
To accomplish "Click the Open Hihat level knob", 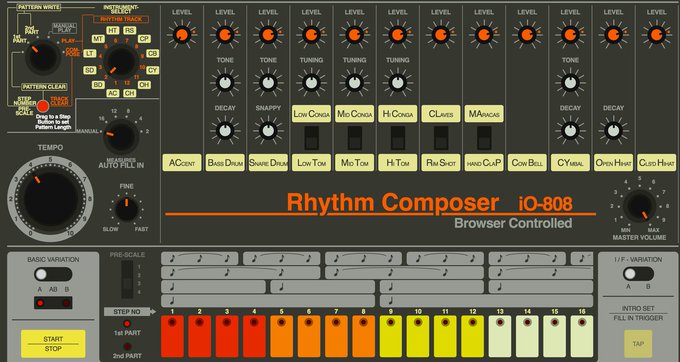I will (613, 35).
